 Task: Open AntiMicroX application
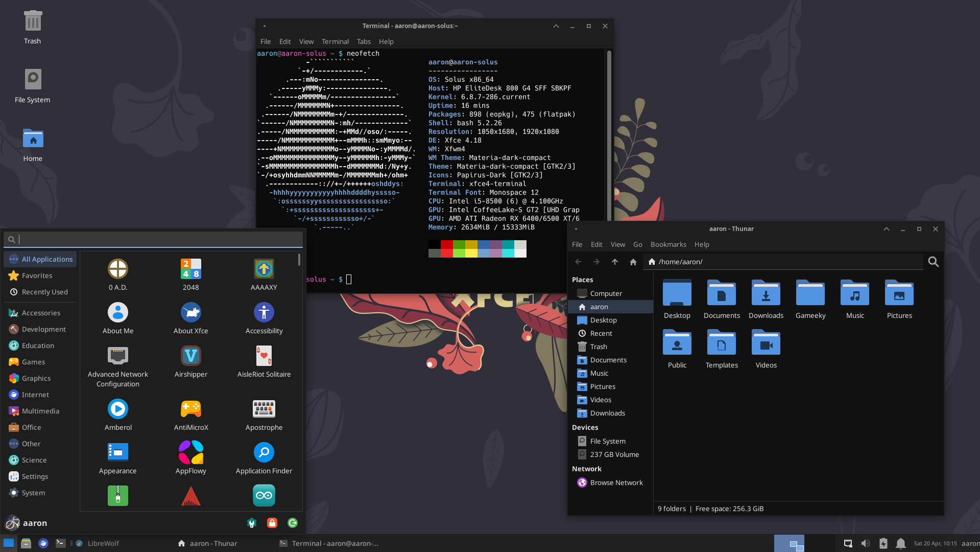191,409
